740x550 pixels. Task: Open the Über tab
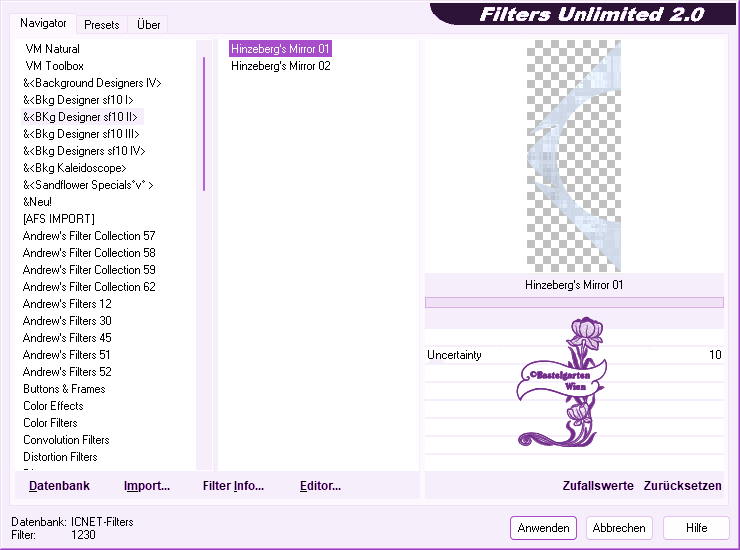click(148, 25)
